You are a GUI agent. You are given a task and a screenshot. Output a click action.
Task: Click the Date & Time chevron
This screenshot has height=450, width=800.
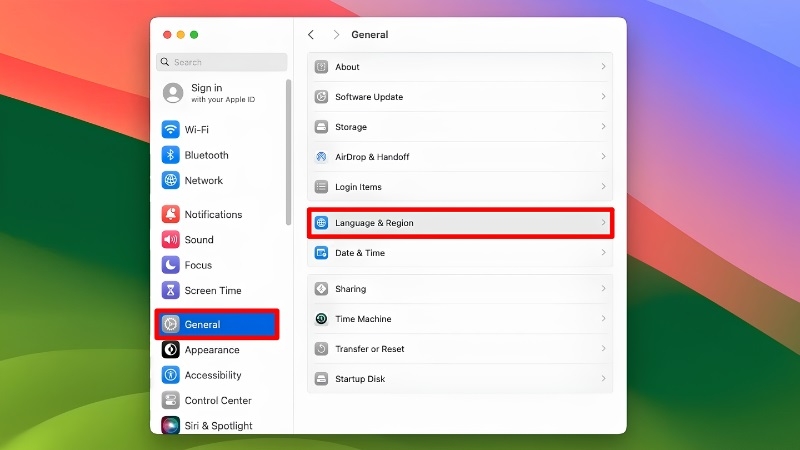[x=603, y=253]
